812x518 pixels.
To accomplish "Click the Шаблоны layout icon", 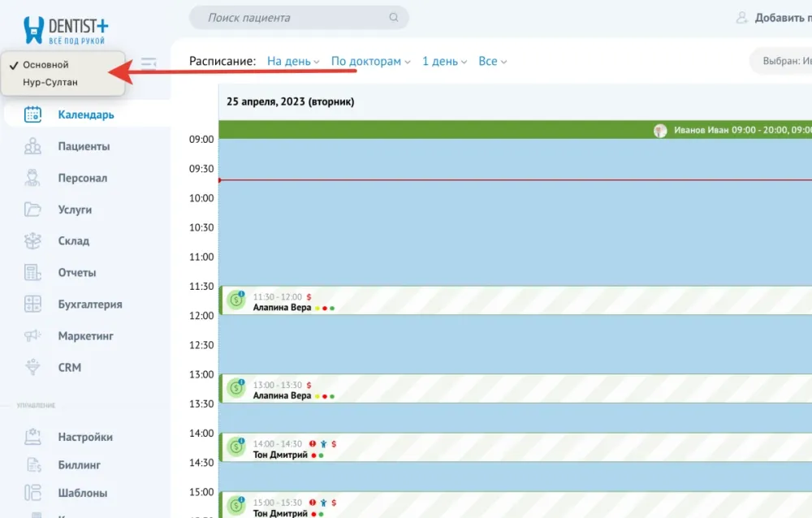I will click(32, 493).
